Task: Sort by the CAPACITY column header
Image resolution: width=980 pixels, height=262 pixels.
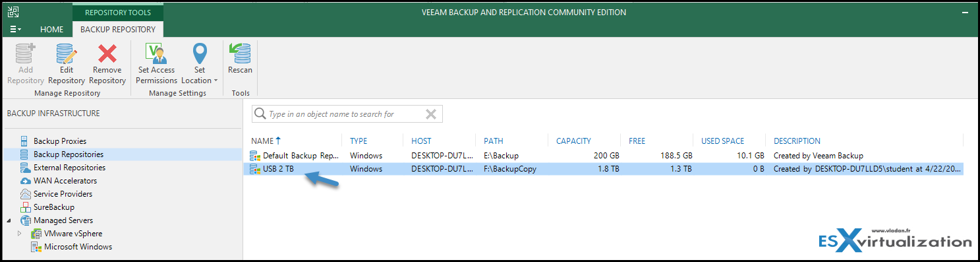Action: click(x=573, y=141)
